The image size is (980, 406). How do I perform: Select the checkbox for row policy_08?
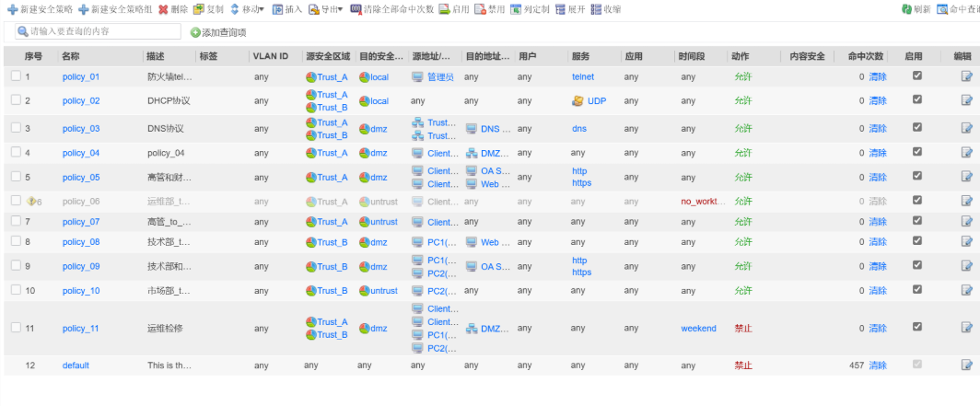click(x=16, y=241)
